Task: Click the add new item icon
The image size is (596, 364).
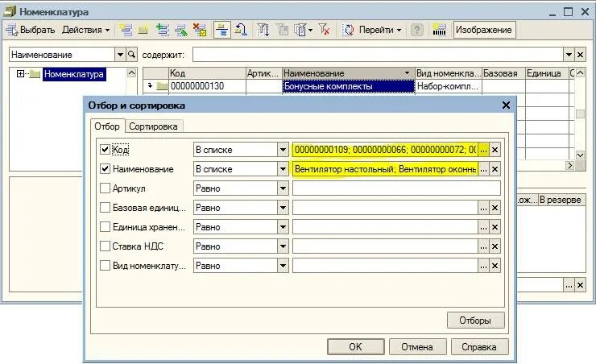Action: pos(126,30)
